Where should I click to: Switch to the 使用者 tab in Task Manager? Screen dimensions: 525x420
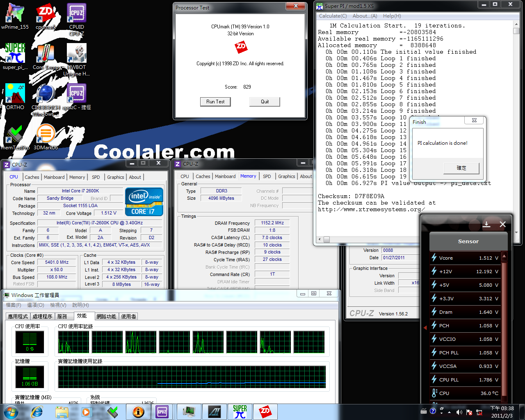(129, 317)
